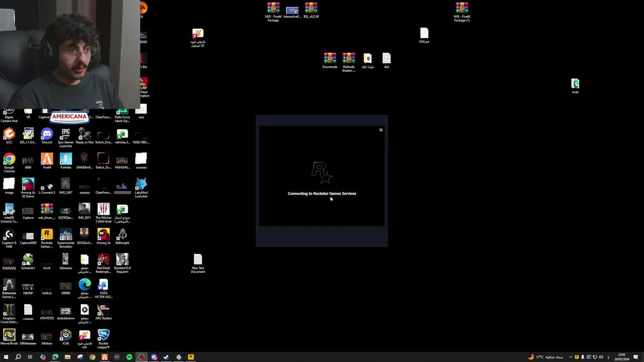The image size is (644, 362).
Task: Select the L-Connect 3 shortcut
Action: pos(47,187)
